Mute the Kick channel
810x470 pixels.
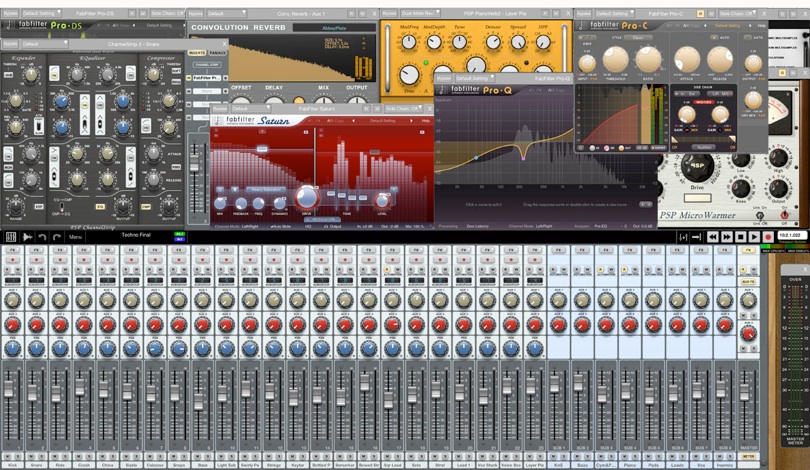[8, 457]
